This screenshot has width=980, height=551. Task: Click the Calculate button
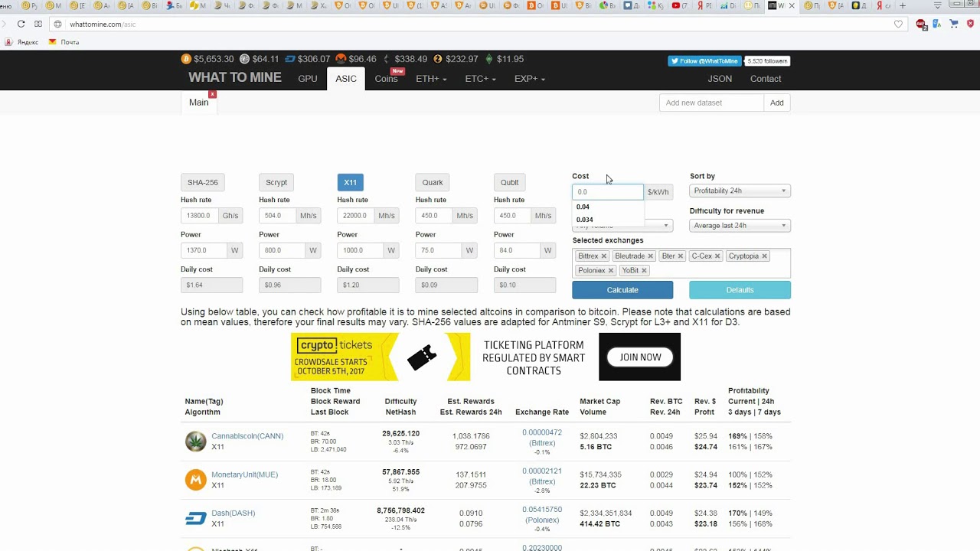pos(622,290)
